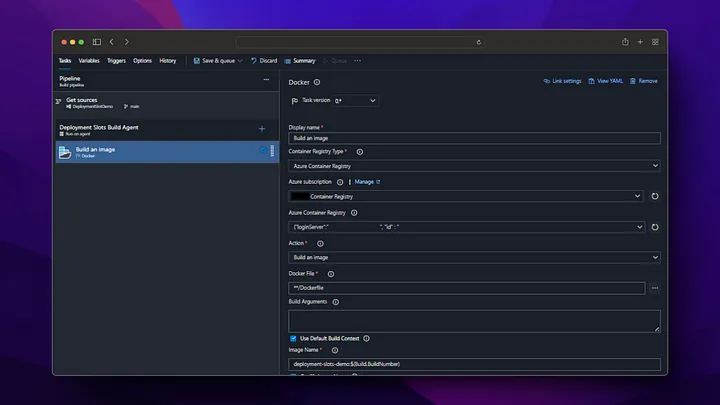This screenshot has height=405, width=720.
Task: Show the tab overview grid icon
Action: pyautogui.click(x=655, y=42)
